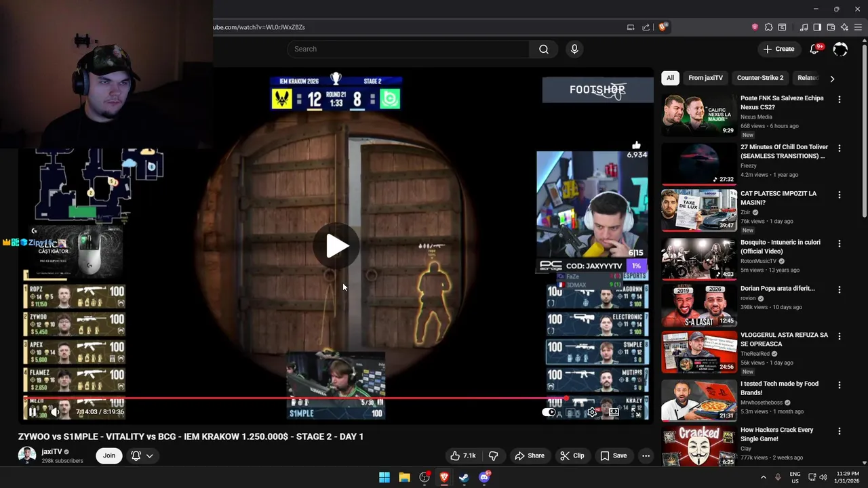This screenshot has height=488, width=868.
Task: Show hidden system tray icons chevron
Action: click(x=763, y=477)
